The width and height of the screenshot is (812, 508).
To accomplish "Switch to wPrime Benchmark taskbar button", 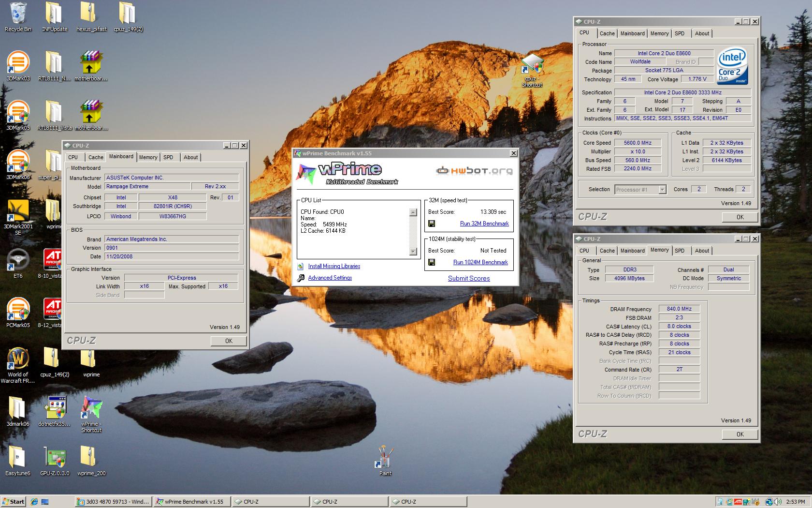I will 192,502.
